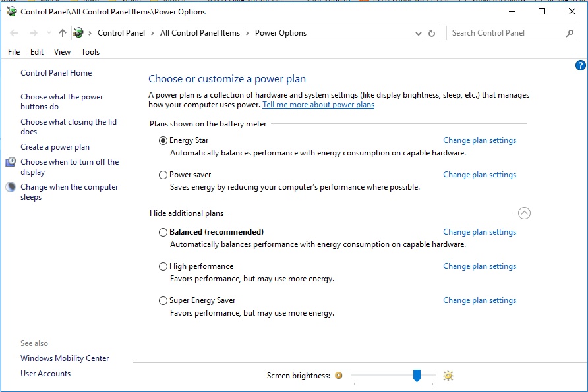
Task: Open the address bar history dropdown
Action: pos(419,34)
